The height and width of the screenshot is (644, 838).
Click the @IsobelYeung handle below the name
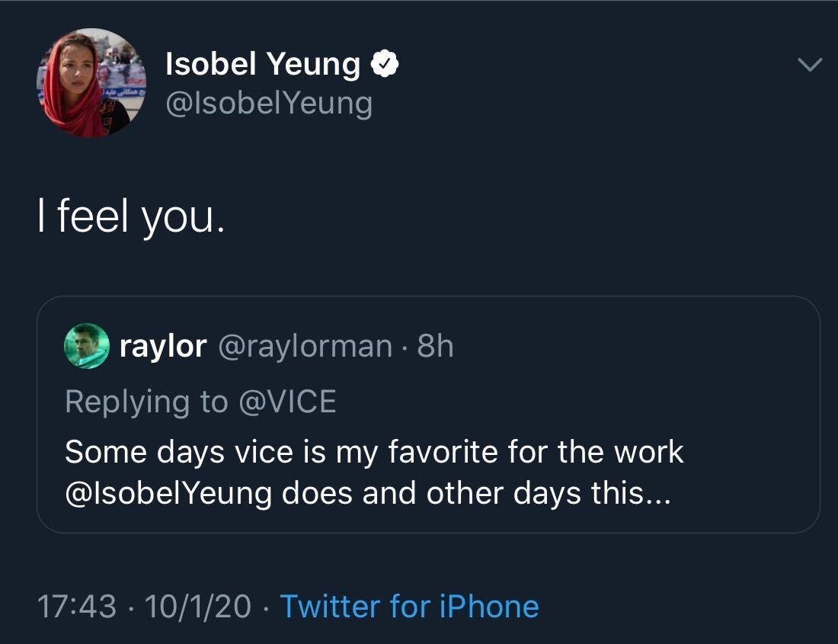pyautogui.click(x=269, y=104)
